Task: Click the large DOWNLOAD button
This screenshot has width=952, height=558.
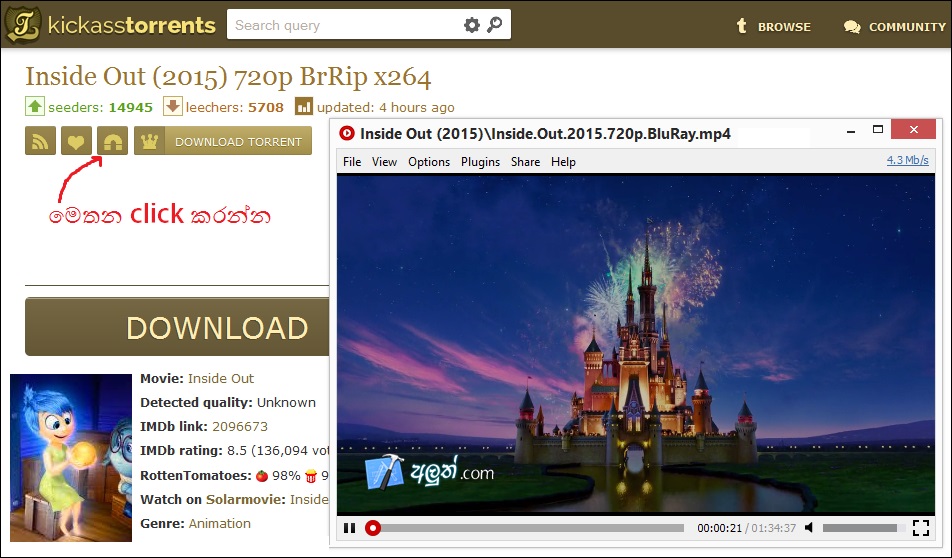Action: pos(177,327)
